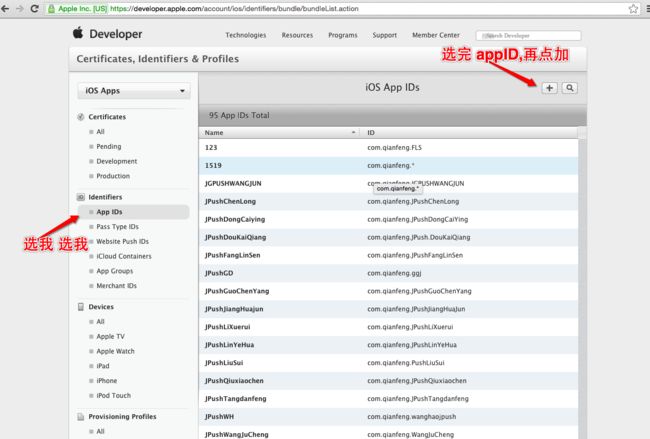Bookmark page with the star icon
The height and width of the screenshot is (439, 650).
(633, 9)
